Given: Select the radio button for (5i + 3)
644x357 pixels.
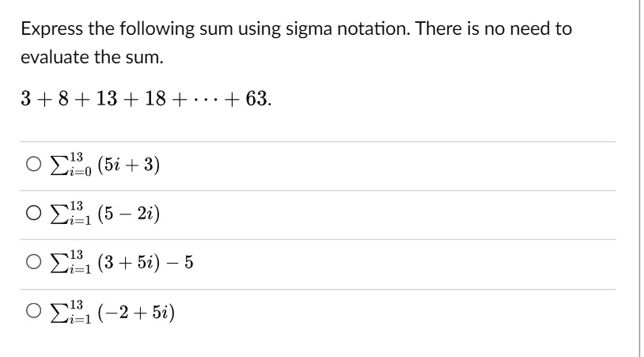Looking at the screenshot, I should 34,165.
